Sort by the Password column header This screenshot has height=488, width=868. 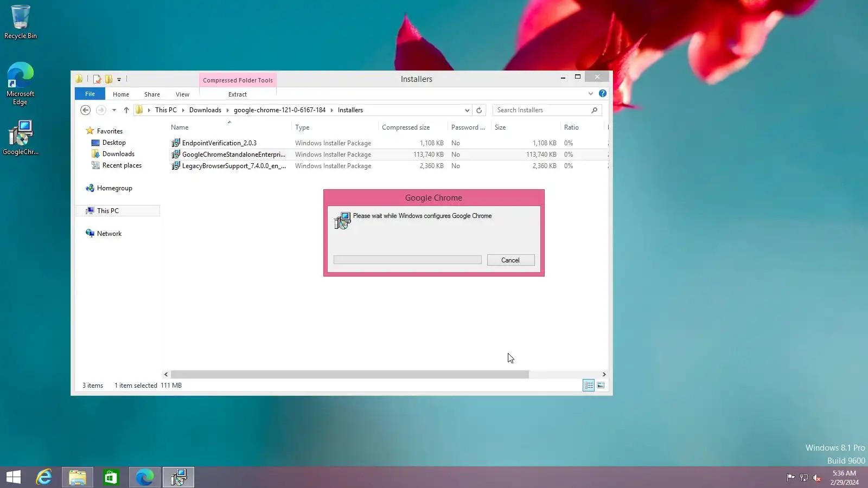pyautogui.click(x=468, y=127)
